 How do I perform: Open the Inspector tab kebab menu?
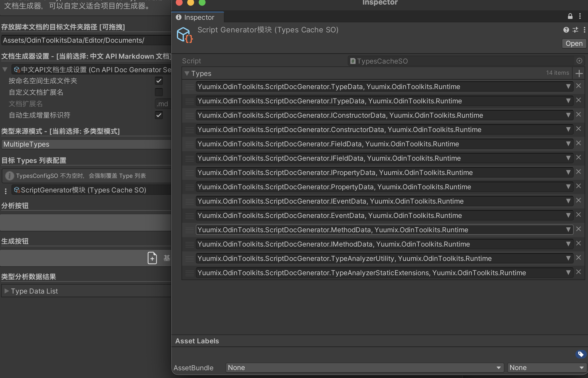click(x=580, y=16)
